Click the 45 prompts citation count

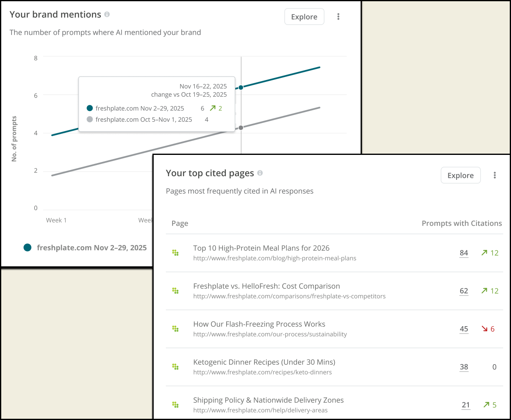coord(464,329)
